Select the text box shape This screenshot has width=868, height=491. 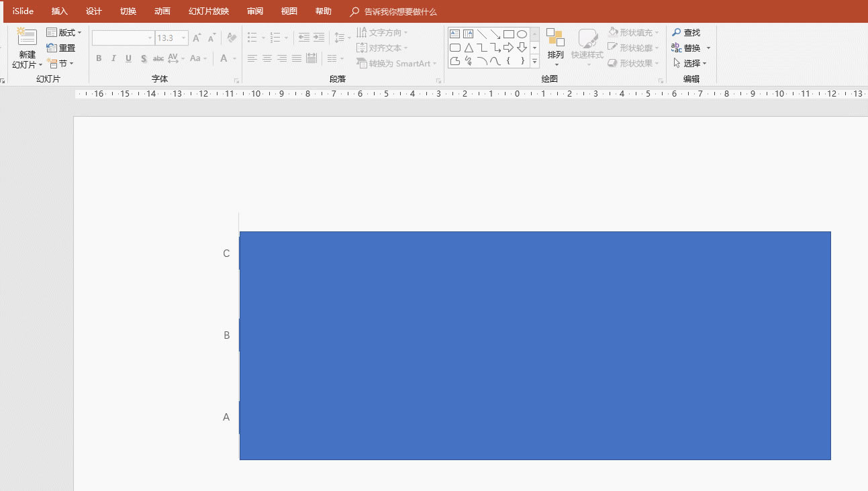point(454,34)
